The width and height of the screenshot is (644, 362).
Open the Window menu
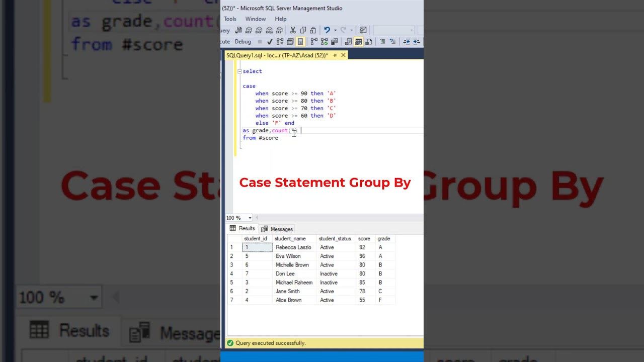click(x=256, y=19)
